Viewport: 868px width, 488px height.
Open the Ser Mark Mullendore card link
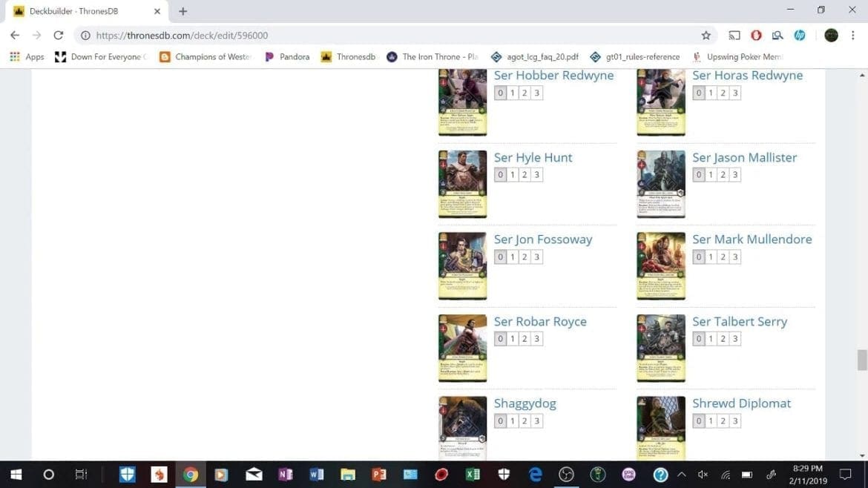coord(752,240)
